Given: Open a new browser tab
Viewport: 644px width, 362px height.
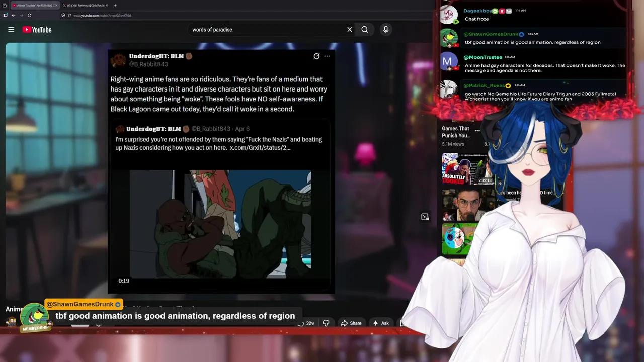Looking at the screenshot, I should pos(115,5).
